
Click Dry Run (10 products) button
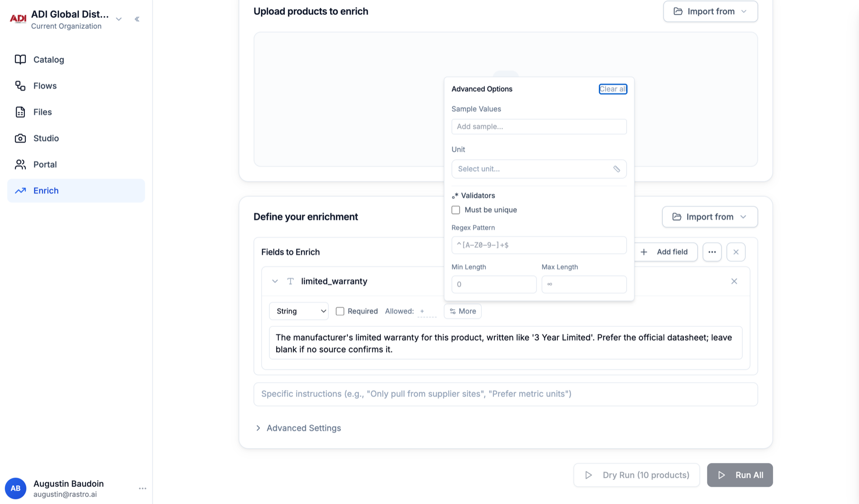pyautogui.click(x=636, y=475)
